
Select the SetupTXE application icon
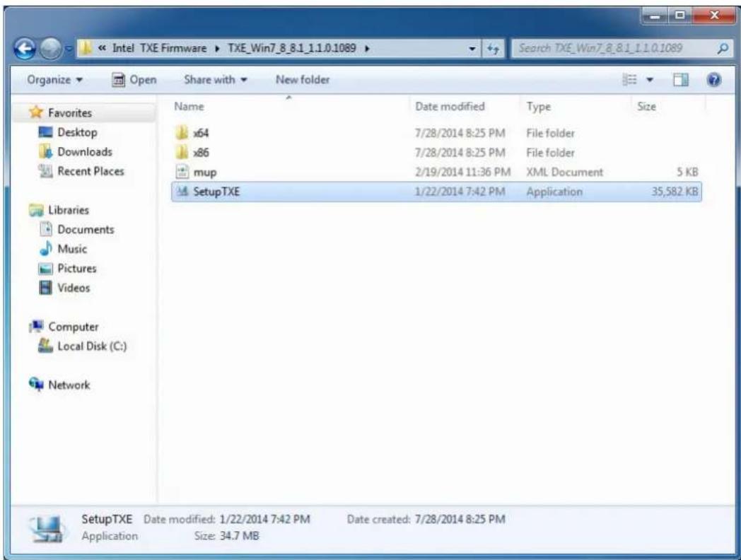pyautogui.click(x=182, y=192)
